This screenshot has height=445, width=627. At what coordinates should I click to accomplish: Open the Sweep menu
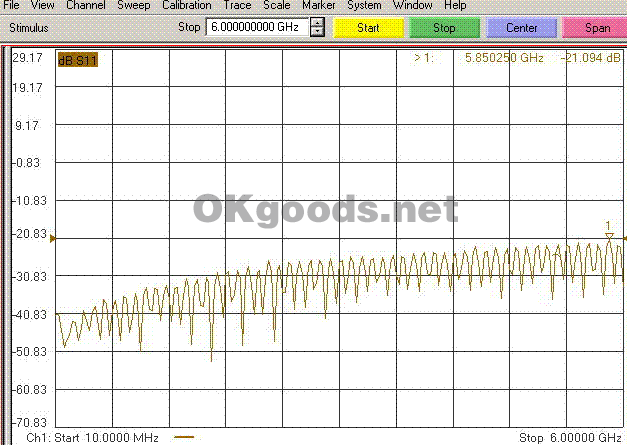coord(134,5)
